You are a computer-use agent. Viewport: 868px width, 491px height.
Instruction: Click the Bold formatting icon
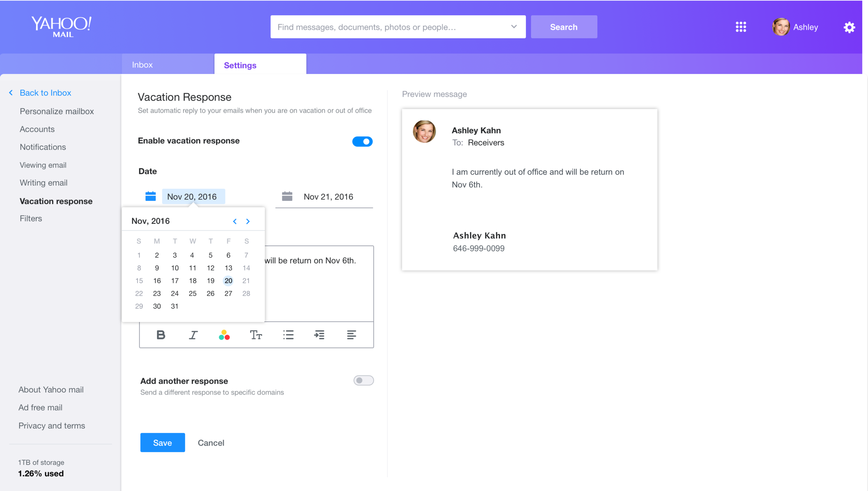pos(161,335)
